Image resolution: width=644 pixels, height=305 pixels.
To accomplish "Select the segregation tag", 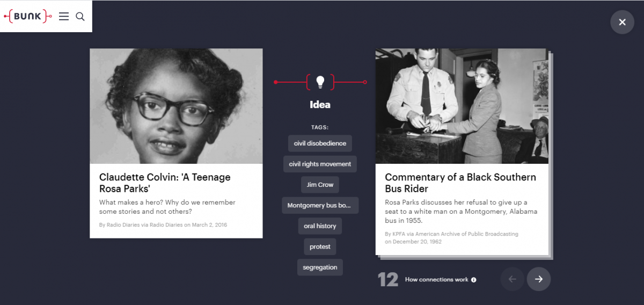I will (x=320, y=267).
